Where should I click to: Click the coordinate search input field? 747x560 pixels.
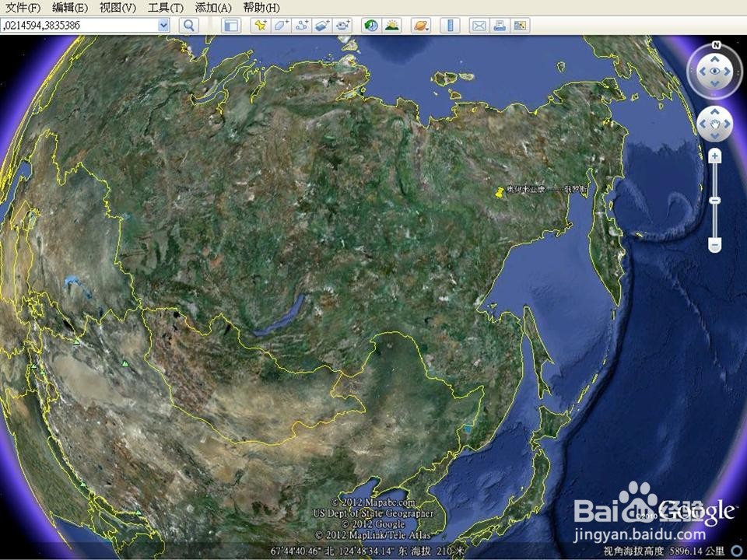pos(79,25)
